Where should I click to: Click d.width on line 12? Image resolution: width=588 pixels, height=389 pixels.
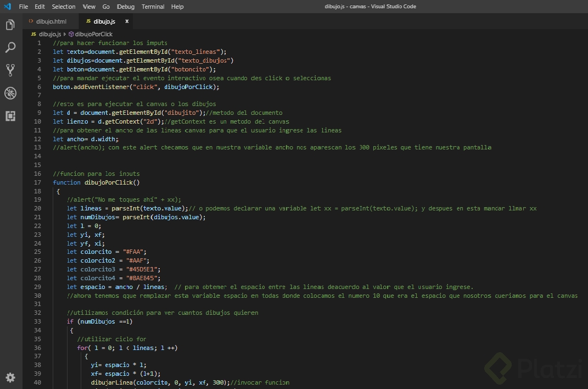[x=103, y=139]
